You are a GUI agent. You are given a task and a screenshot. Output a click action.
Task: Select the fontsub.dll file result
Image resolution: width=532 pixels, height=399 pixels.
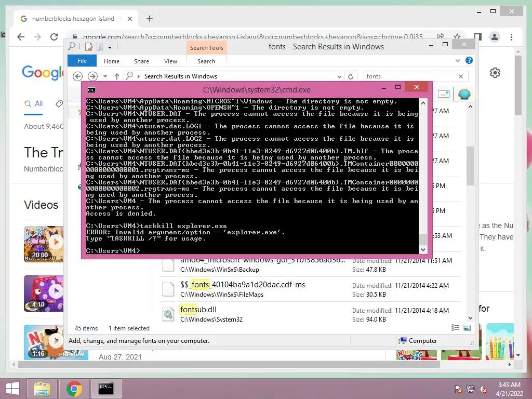tap(311, 314)
